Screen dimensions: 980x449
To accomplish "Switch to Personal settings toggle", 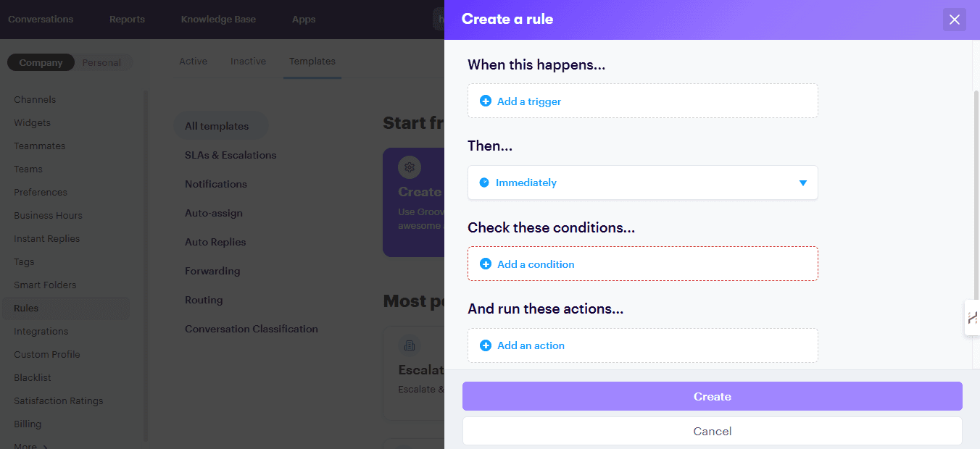I will [x=101, y=62].
